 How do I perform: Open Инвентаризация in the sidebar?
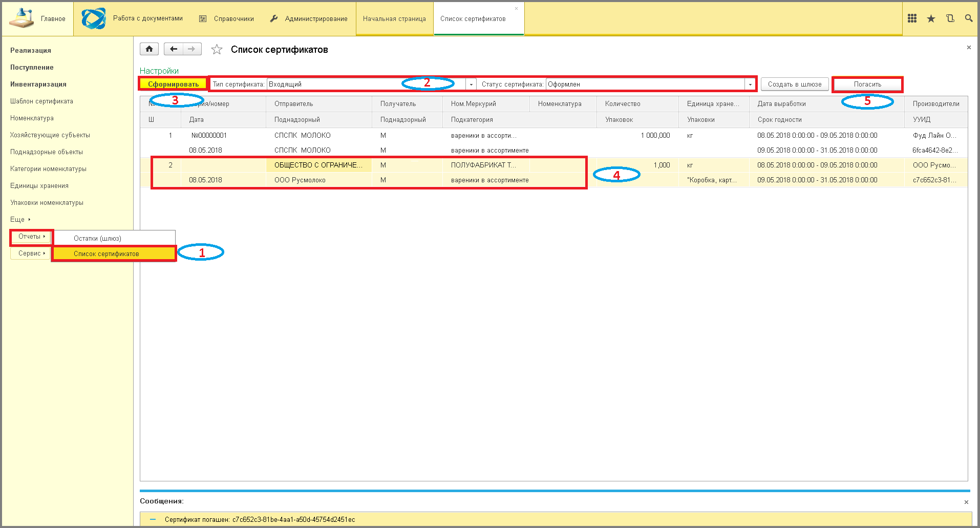(38, 84)
